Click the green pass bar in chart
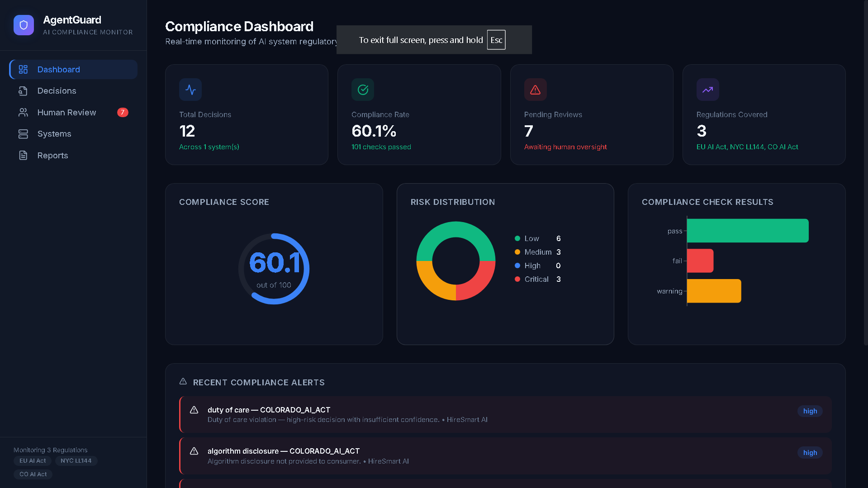This screenshot has width=868, height=488. coord(748,231)
